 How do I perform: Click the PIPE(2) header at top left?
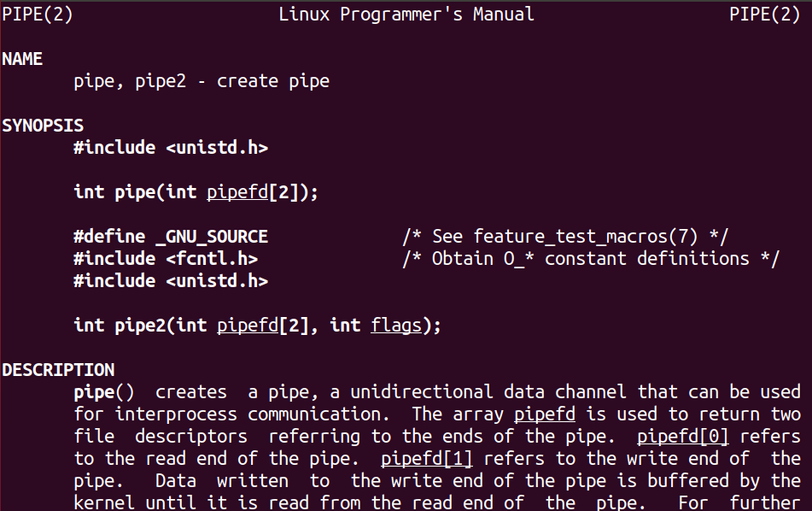click(x=37, y=15)
